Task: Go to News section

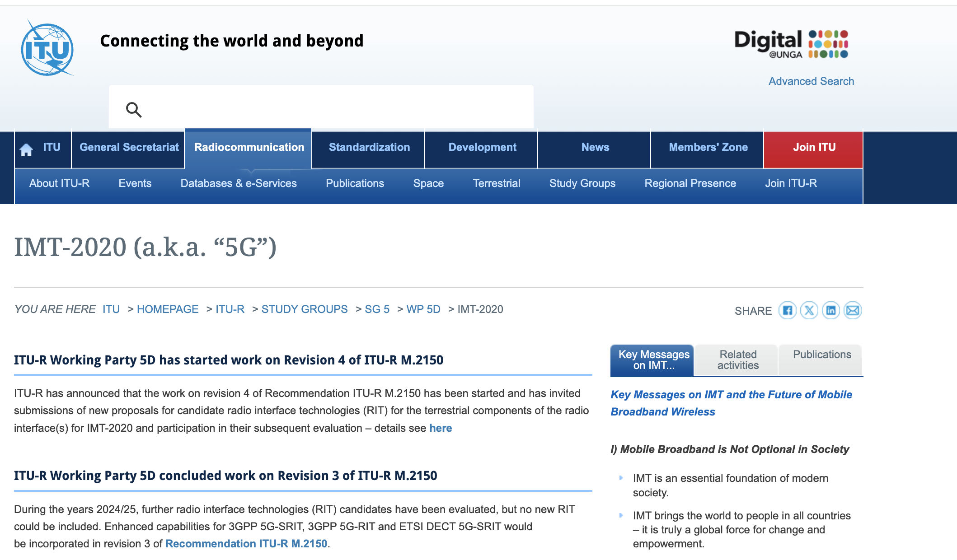Action: click(x=595, y=147)
